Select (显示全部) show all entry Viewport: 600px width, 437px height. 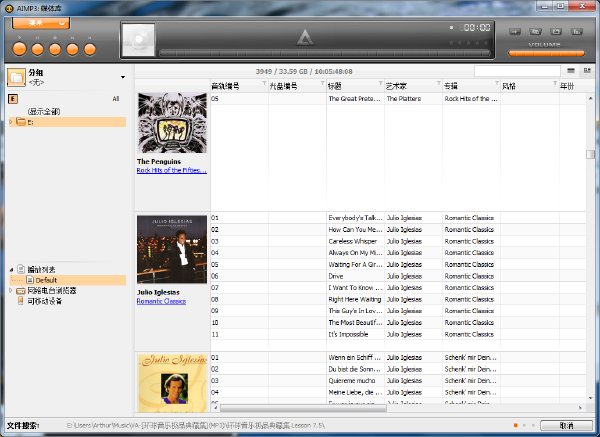pyautogui.click(x=44, y=111)
